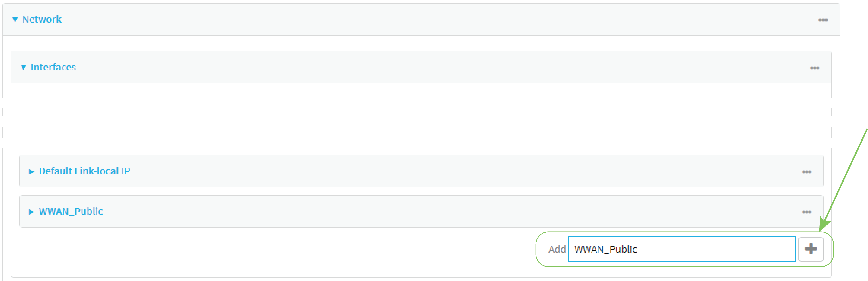Open the Interfaces section options menu

tap(815, 68)
